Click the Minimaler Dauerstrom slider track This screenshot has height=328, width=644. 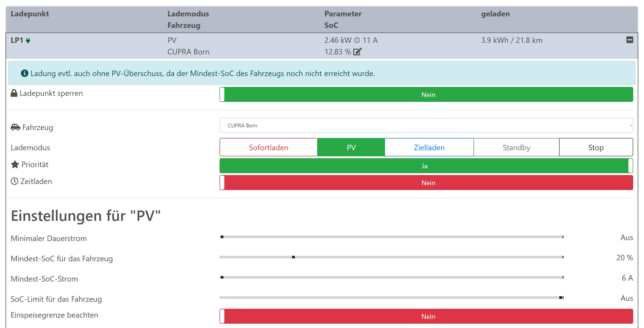tap(391, 237)
